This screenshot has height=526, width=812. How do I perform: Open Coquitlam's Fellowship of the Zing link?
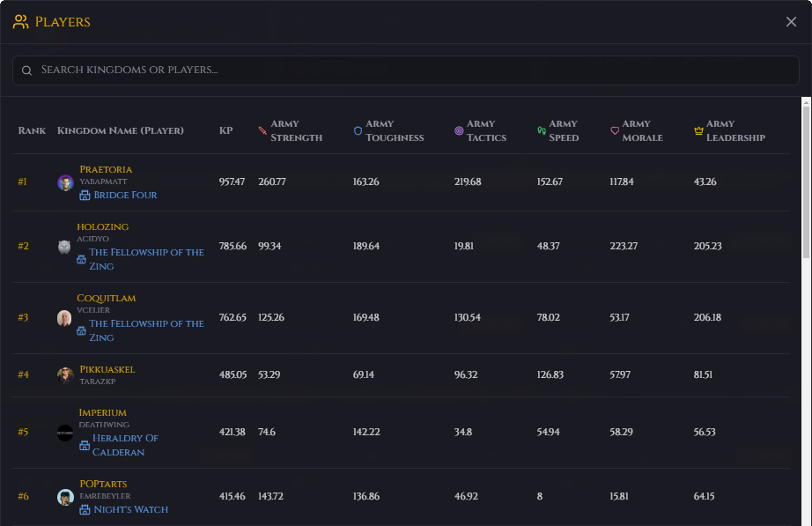point(146,330)
